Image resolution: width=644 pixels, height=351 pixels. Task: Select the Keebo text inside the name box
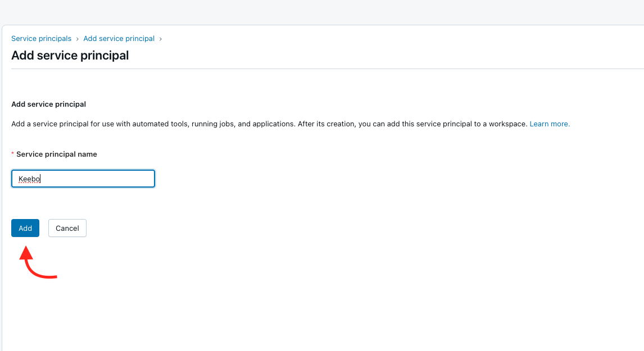coord(29,178)
